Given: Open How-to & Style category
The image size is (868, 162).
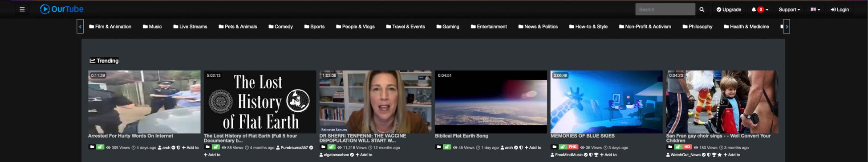Looking at the screenshot, I should [x=588, y=27].
